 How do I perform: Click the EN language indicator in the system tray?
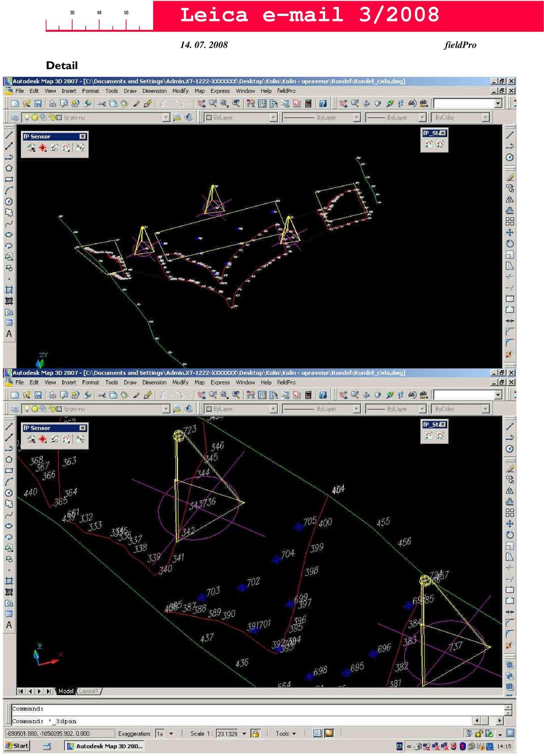[399, 746]
